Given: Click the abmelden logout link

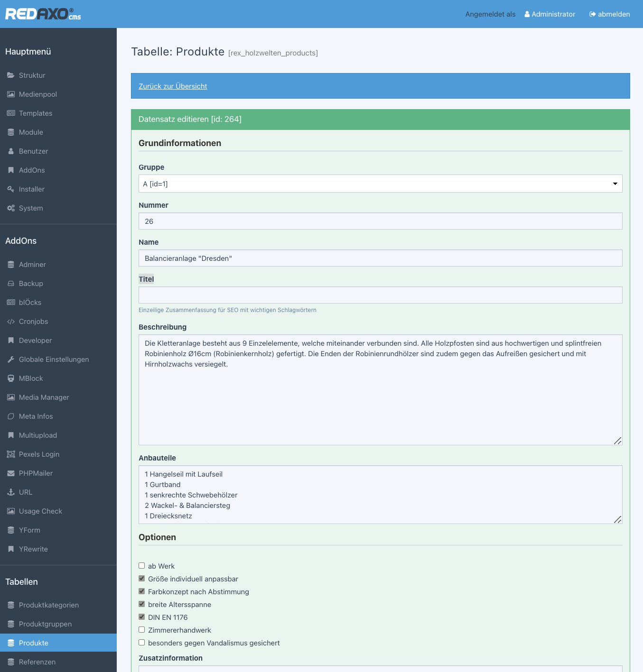Looking at the screenshot, I should click(610, 14).
